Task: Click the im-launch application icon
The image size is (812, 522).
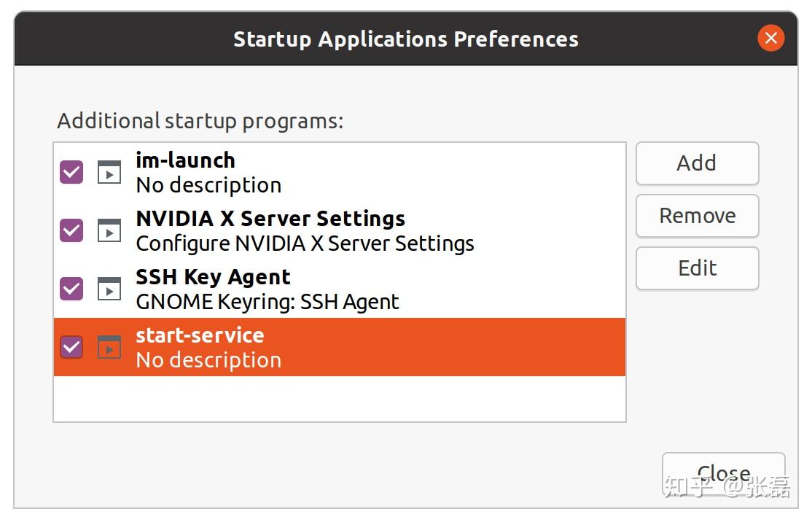Action: 109,172
